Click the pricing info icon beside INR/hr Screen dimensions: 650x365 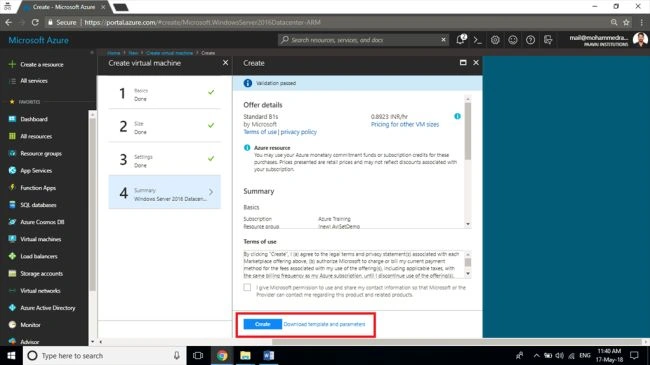click(457, 116)
